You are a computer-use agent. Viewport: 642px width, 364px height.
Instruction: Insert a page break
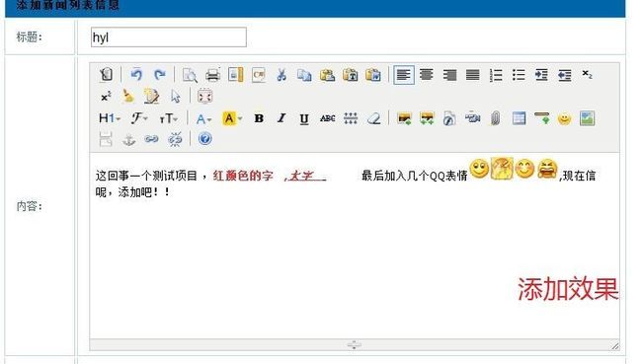click(x=106, y=139)
